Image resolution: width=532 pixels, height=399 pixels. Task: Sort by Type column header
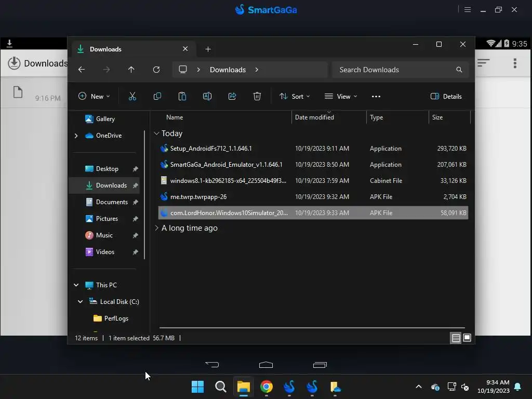[x=376, y=117]
